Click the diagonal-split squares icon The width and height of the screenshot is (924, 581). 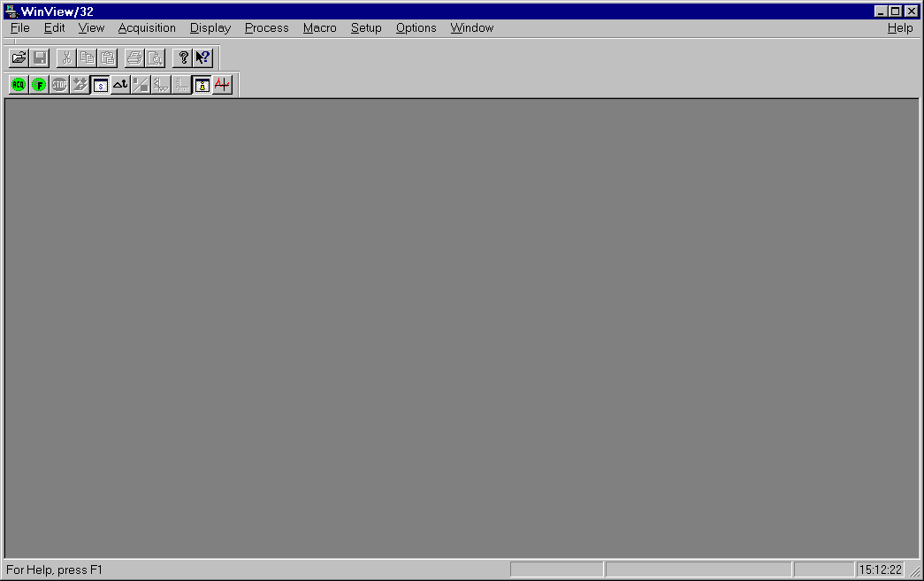tap(141, 85)
